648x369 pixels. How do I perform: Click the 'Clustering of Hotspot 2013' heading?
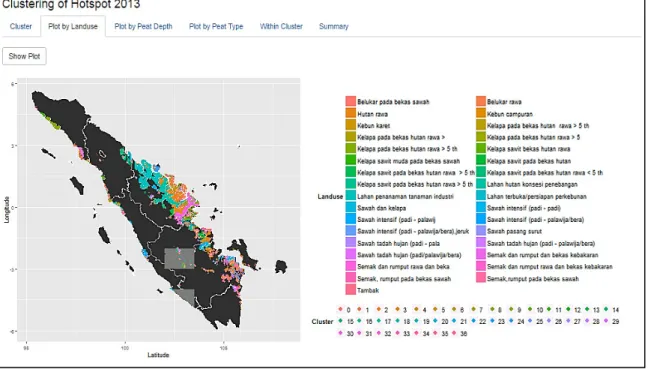71,5
